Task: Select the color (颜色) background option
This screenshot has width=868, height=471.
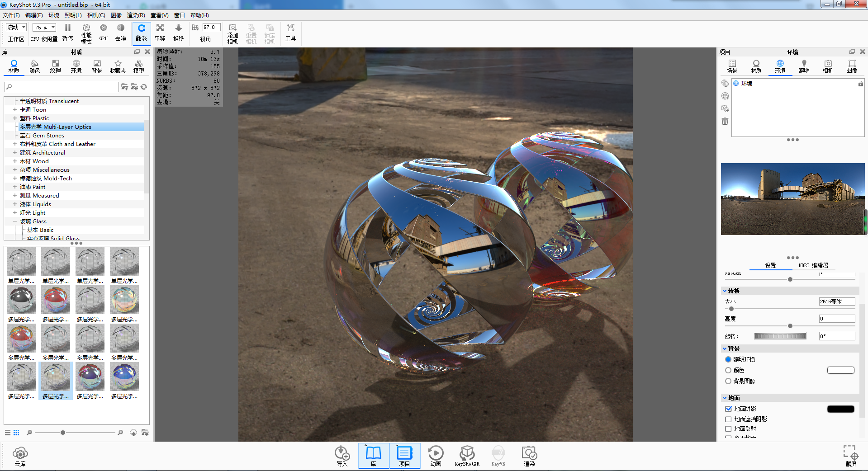Action: [728, 370]
